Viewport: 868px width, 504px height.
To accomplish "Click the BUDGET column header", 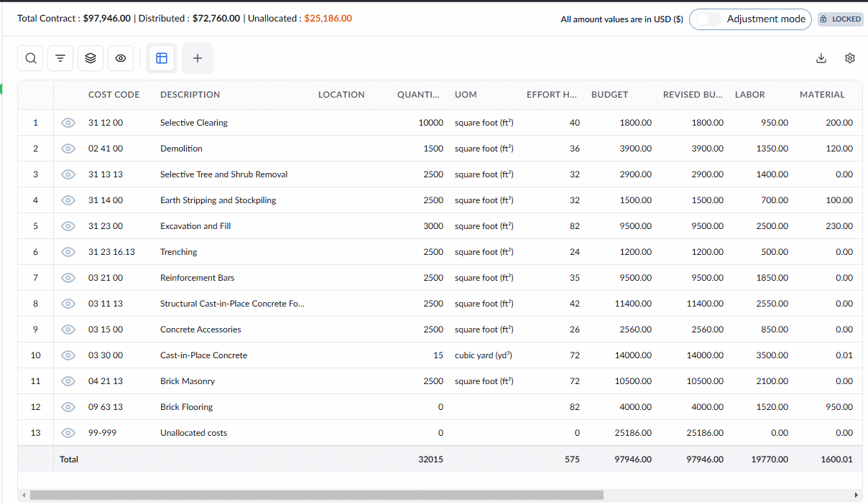I will click(x=609, y=95).
